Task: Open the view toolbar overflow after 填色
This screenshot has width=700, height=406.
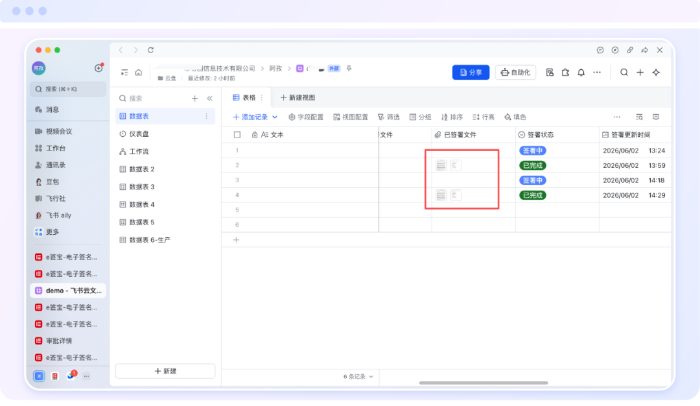Action: click(617, 117)
